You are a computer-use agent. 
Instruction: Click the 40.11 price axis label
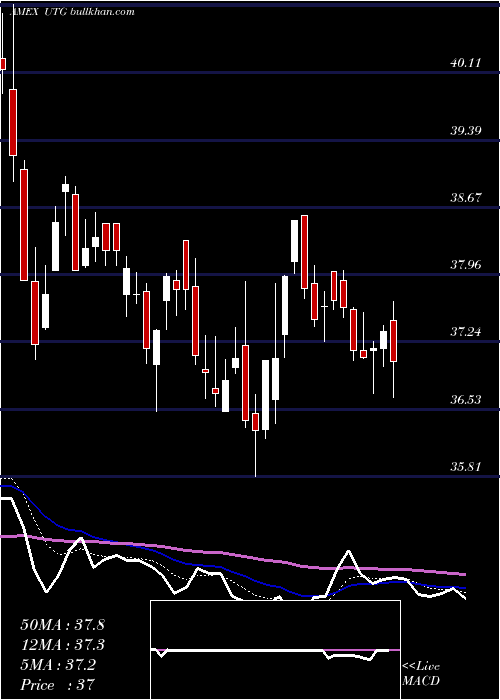click(466, 63)
